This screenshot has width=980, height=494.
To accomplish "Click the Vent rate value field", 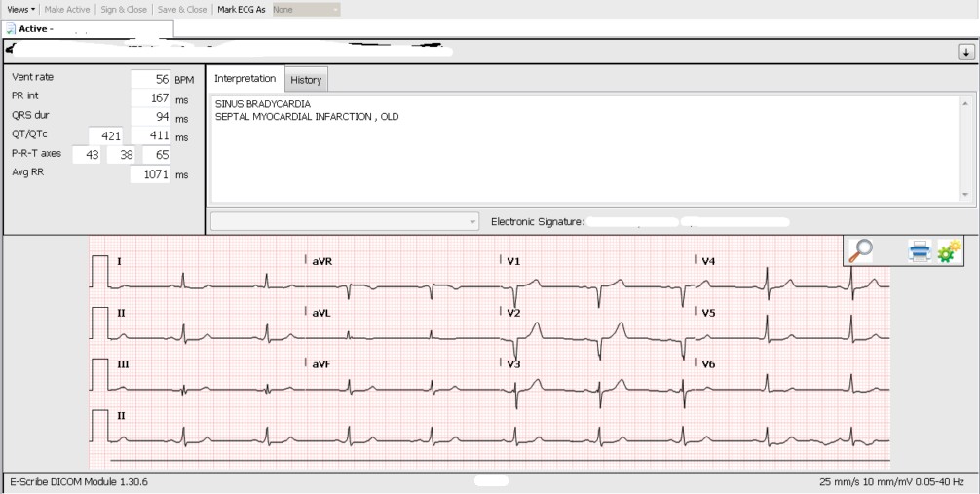I will tap(150, 79).
